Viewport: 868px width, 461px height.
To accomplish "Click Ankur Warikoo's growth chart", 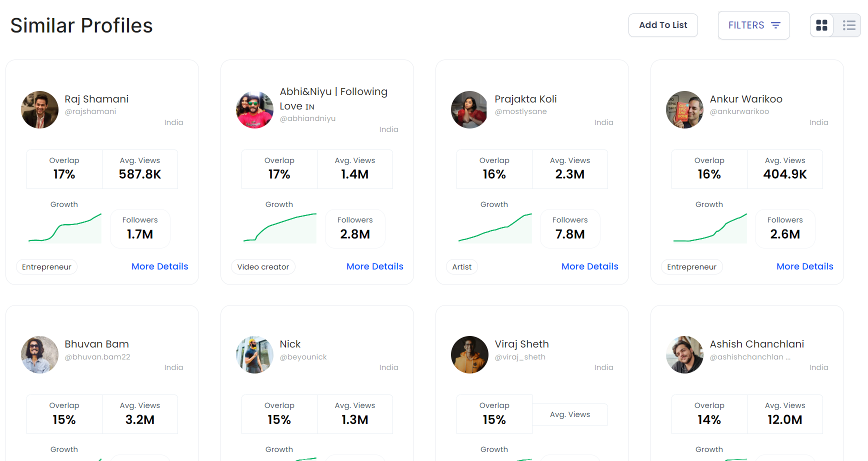I will point(710,228).
